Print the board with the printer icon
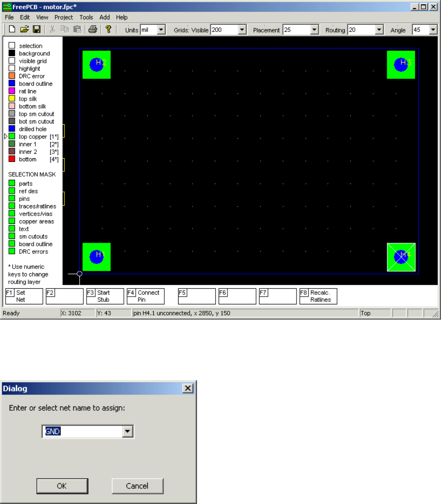This screenshot has height=504, width=441. 93,29
